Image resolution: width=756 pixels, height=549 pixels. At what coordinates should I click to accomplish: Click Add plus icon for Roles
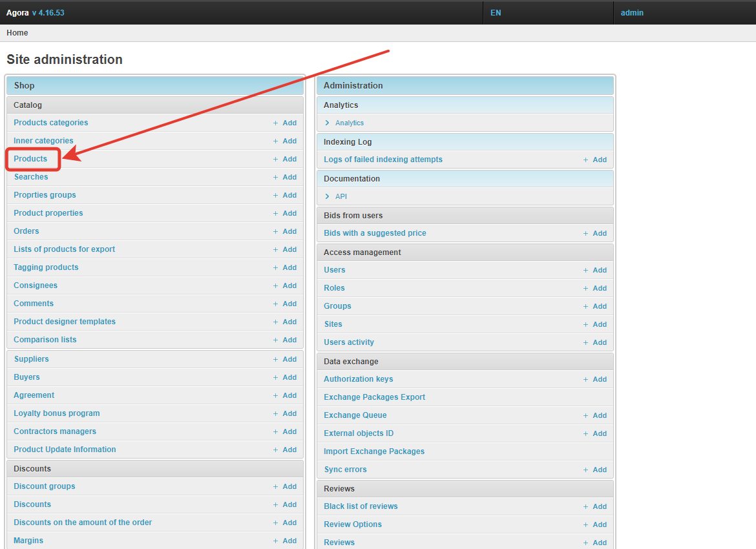585,288
